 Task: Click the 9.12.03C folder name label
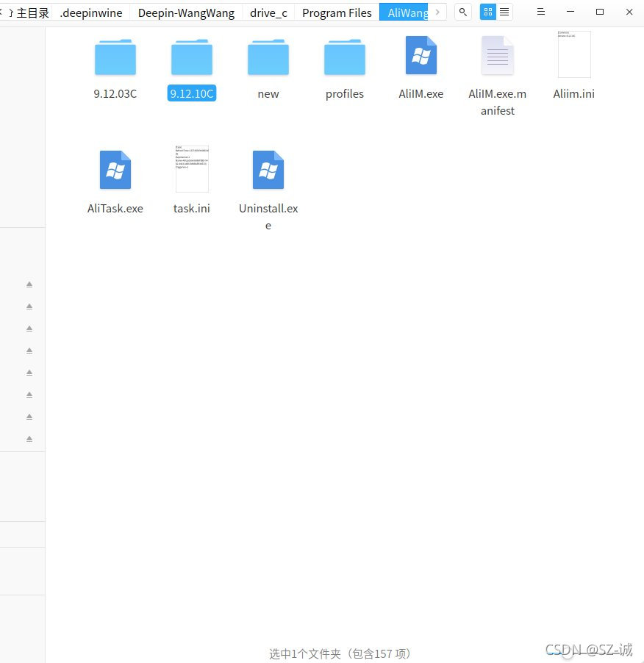coord(115,93)
